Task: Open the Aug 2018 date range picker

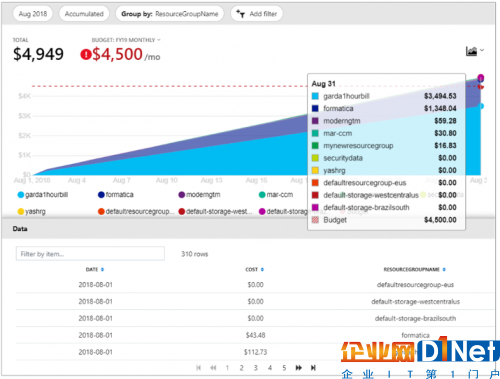Action: point(33,14)
